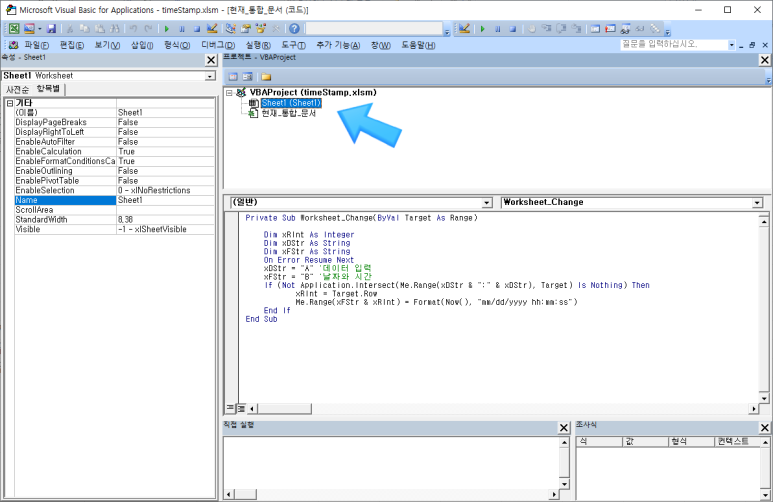Open Find with the binoculars icon
The image size is (773, 502).
114,29
